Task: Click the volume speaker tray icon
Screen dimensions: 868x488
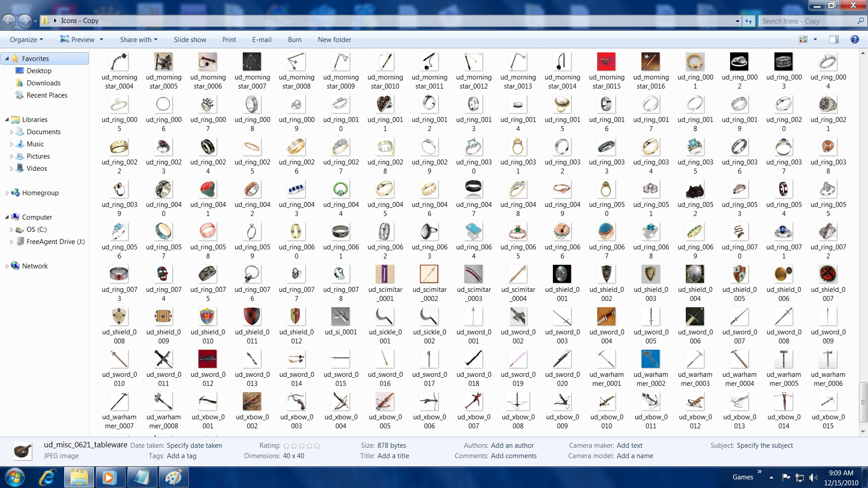Action: 813,477
